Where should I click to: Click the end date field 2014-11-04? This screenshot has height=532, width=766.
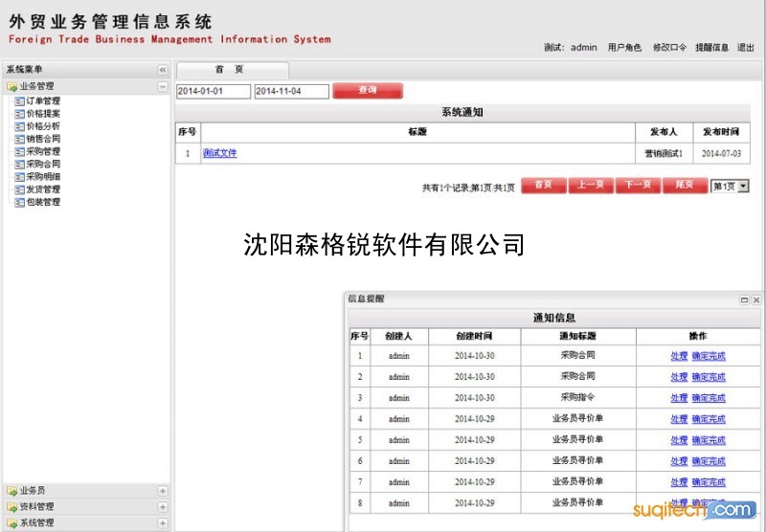click(x=292, y=91)
